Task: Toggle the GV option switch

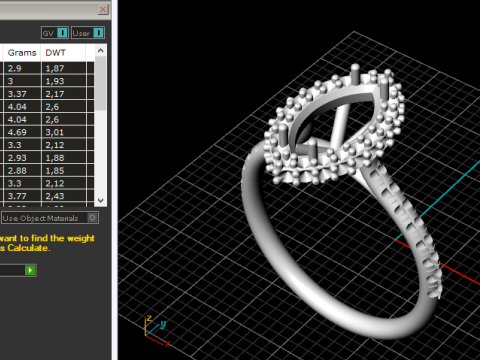Action: click(62, 33)
